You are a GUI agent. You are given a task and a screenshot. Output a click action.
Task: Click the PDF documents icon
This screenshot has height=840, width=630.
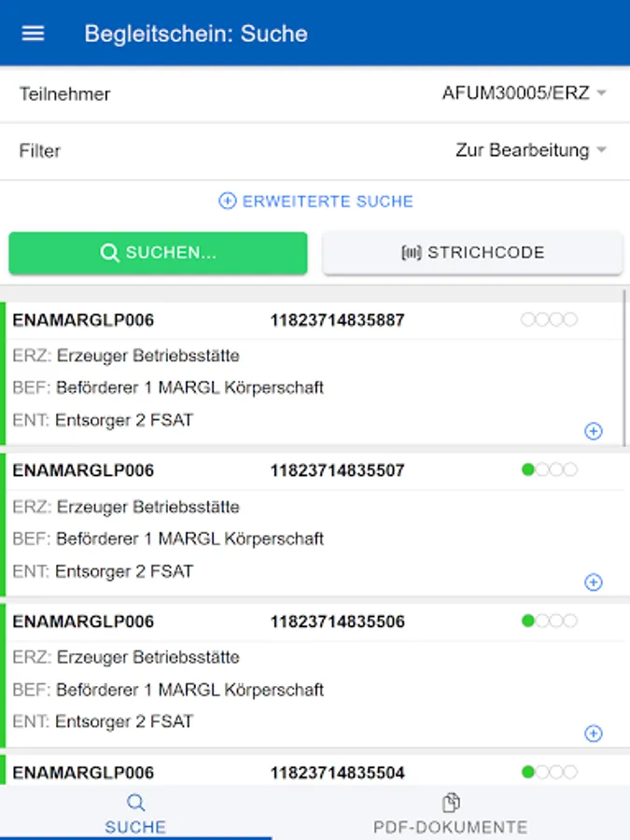(451, 803)
